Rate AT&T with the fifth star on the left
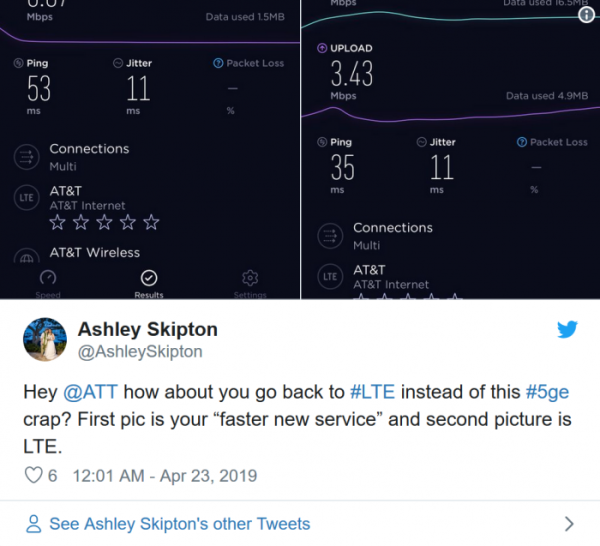Viewport: 600px width, 546px height. (152, 222)
